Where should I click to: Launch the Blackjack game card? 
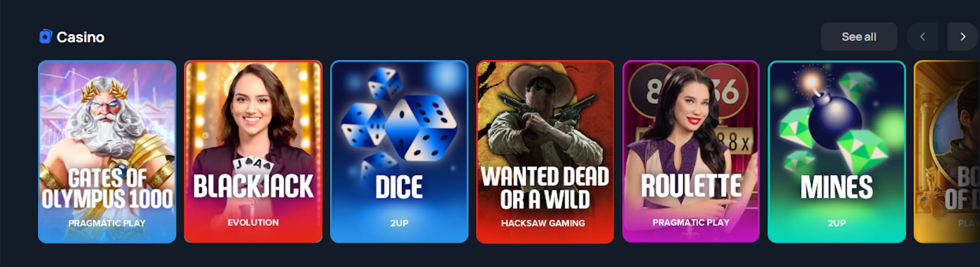253,152
